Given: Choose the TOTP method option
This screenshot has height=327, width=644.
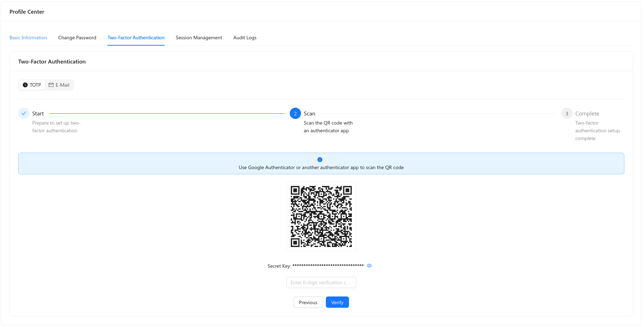Looking at the screenshot, I should 32,85.
